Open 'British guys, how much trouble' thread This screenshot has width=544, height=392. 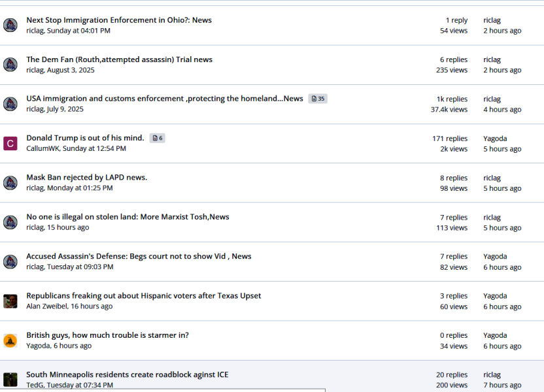pos(107,335)
